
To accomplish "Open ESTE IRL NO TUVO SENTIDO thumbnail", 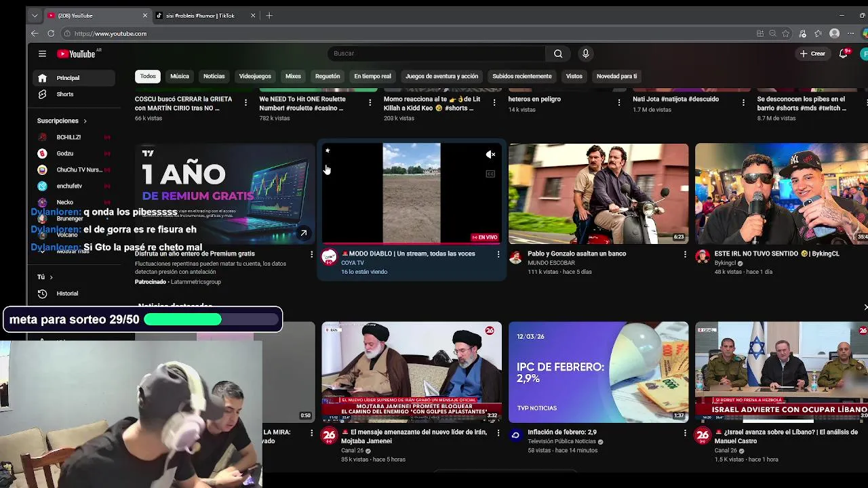I will point(781,193).
